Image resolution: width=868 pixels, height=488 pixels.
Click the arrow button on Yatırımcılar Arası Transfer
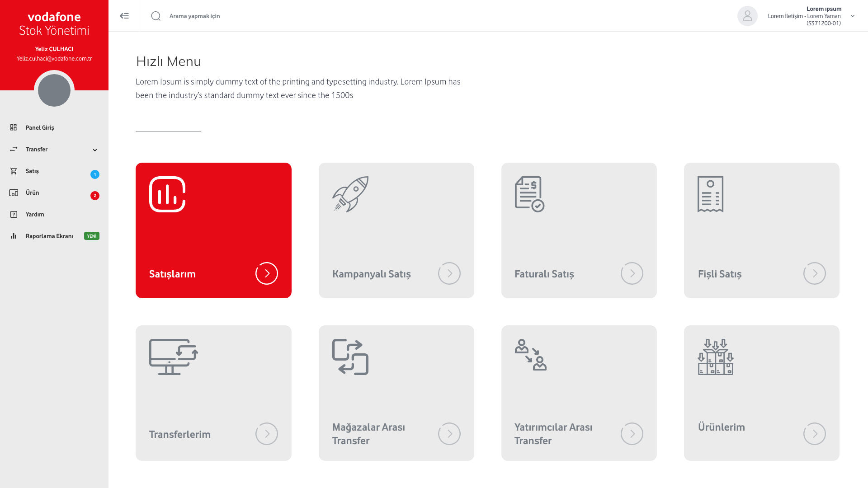click(632, 434)
